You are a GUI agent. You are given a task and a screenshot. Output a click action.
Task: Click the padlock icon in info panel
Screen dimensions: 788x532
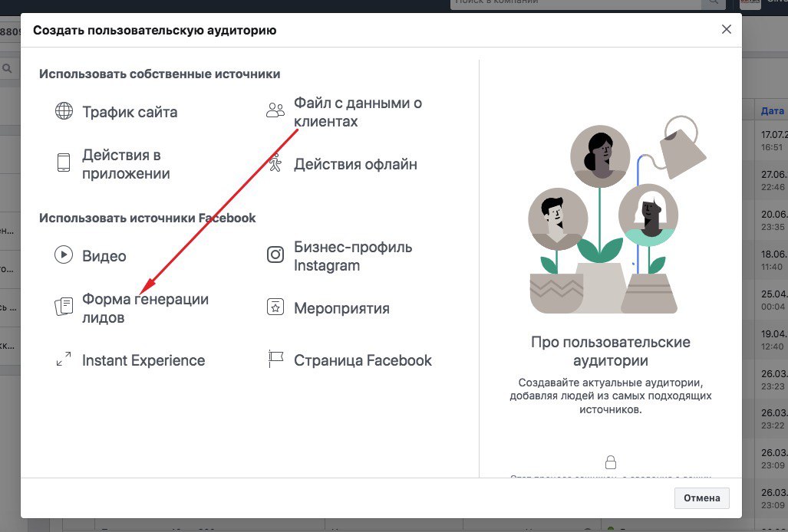click(611, 461)
